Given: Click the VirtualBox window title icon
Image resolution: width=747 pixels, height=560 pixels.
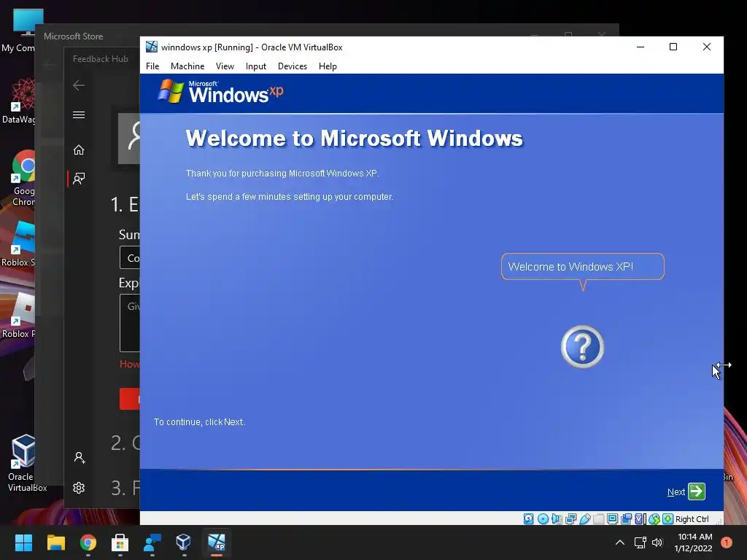Looking at the screenshot, I should click(x=152, y=47).
